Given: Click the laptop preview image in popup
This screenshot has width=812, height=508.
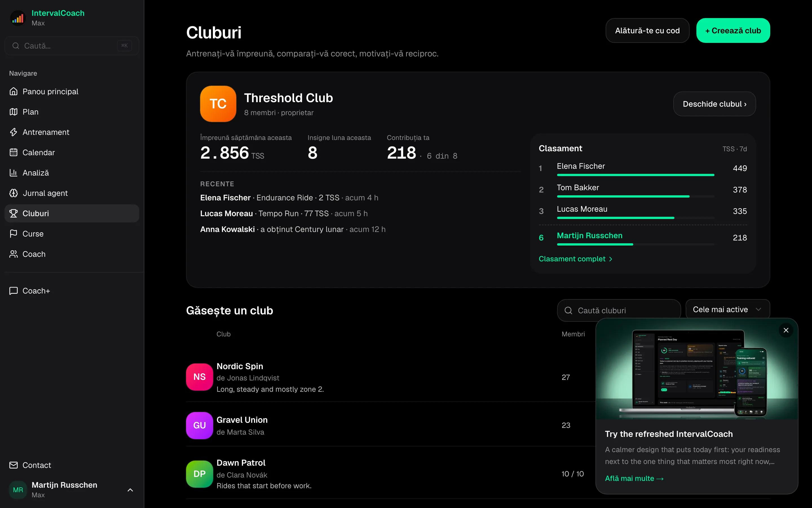Looking at the screenshot, I should pyautogui.click(x=697, y=369).
